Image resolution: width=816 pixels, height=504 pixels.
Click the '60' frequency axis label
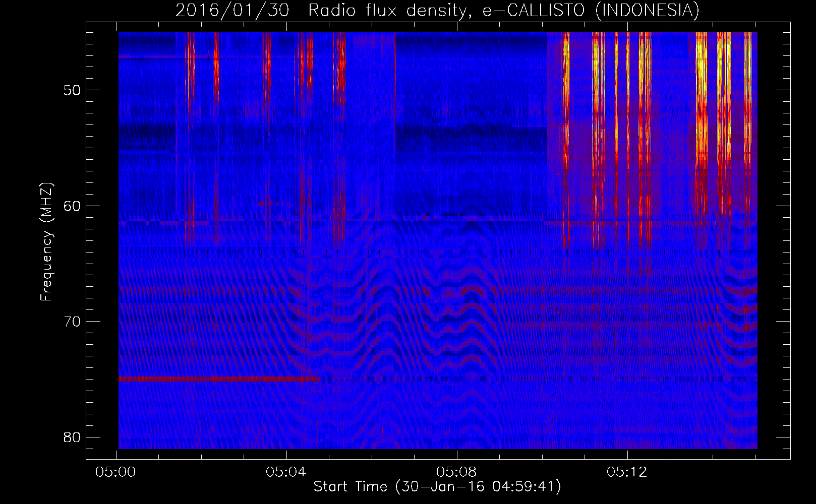[x=73, y=206]
